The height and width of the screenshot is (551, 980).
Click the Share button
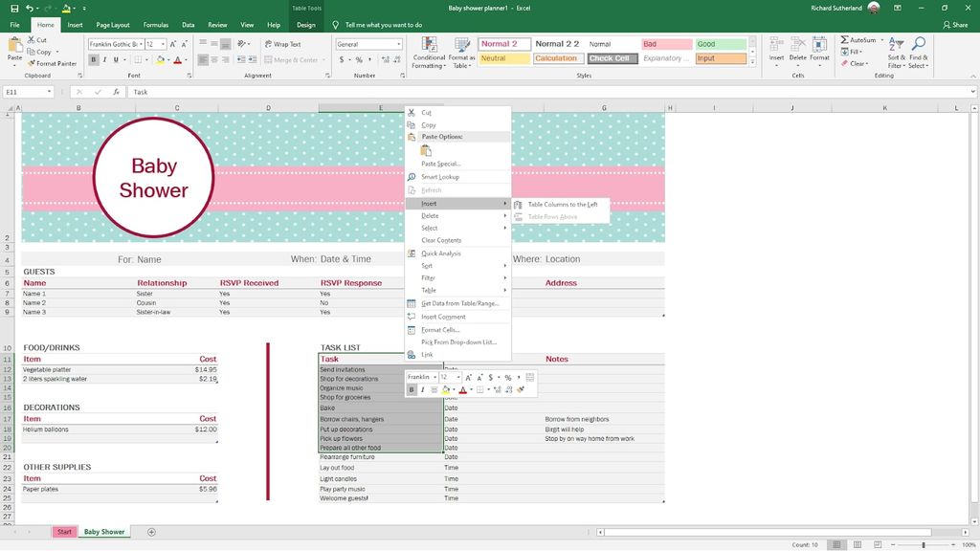tap(957, 24)
